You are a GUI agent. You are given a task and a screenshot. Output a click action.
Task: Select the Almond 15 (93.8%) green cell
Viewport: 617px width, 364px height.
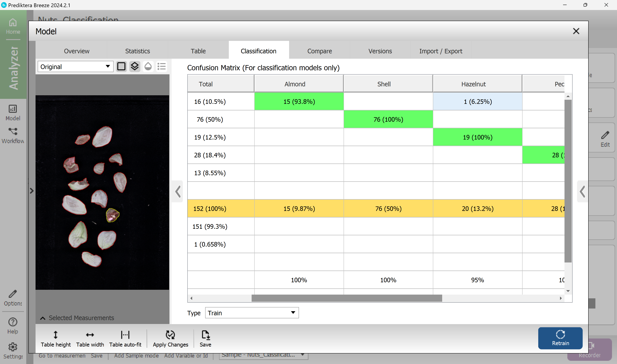click(x=299, y=101)
